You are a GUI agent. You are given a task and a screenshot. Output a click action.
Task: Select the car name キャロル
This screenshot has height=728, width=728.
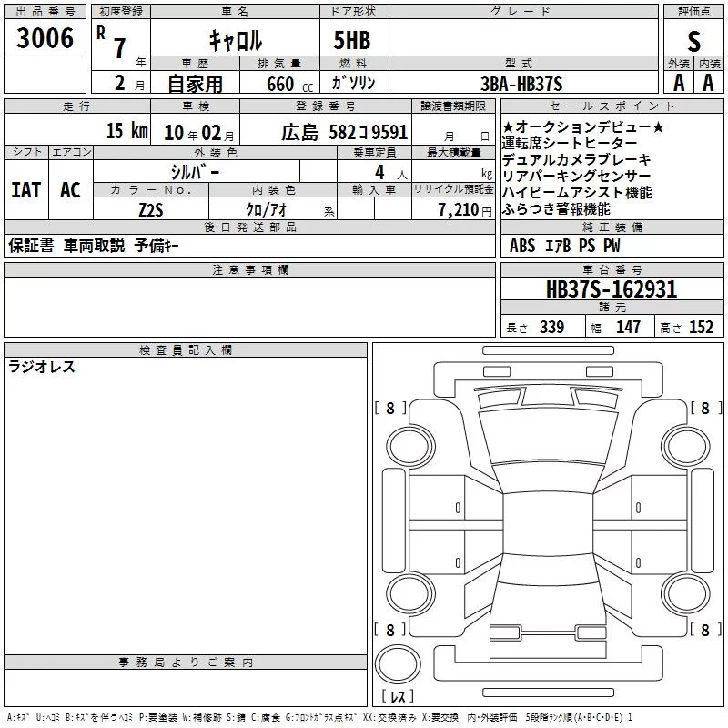[x=235, y=40]
